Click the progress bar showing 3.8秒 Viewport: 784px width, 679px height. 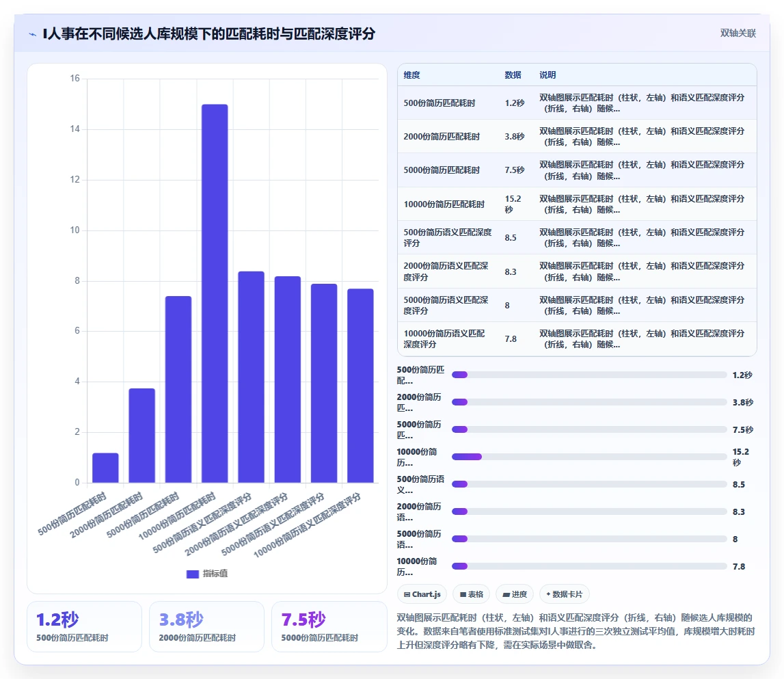(x=589, y=402)
